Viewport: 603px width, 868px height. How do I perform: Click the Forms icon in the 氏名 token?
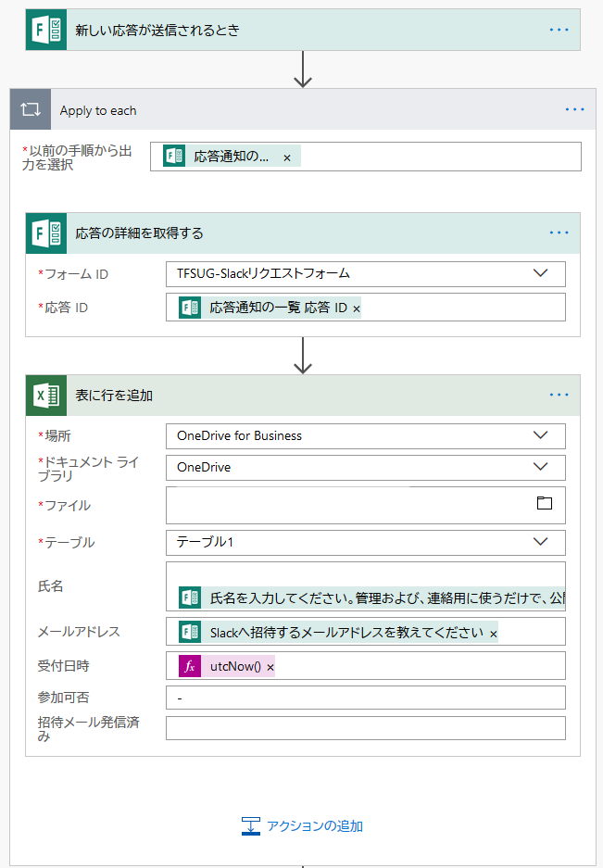[190, 598]
